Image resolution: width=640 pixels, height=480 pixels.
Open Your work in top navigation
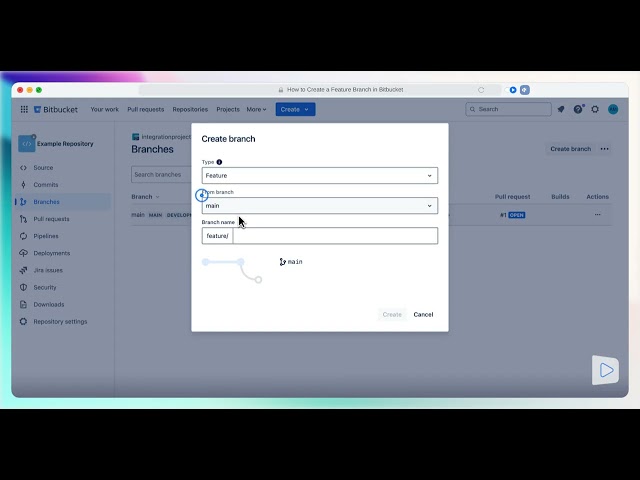click(x=104, y=109)
